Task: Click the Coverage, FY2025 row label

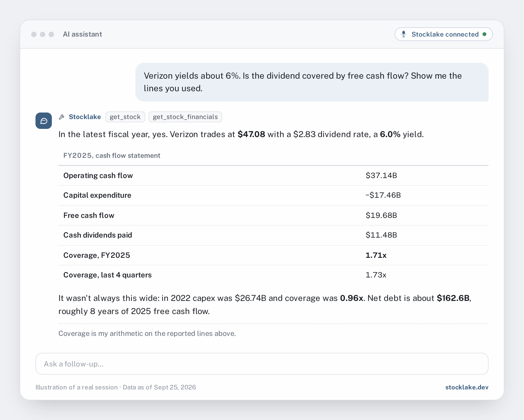Action: [97, 255]
